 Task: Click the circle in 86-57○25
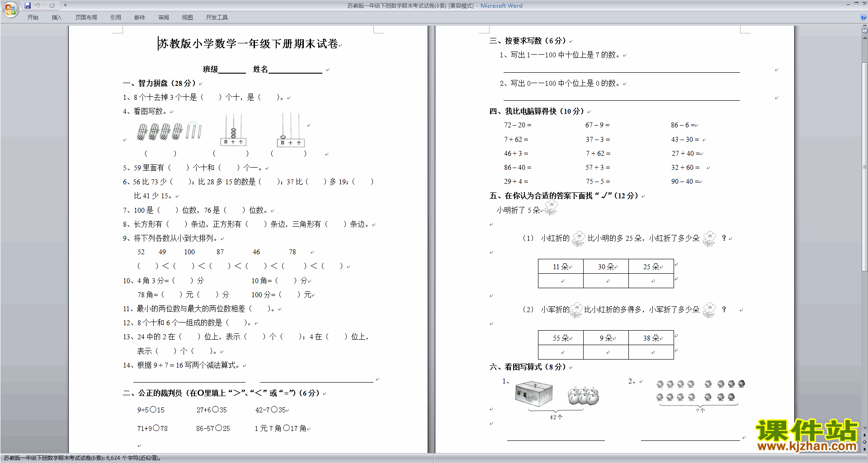coord(219,428)
